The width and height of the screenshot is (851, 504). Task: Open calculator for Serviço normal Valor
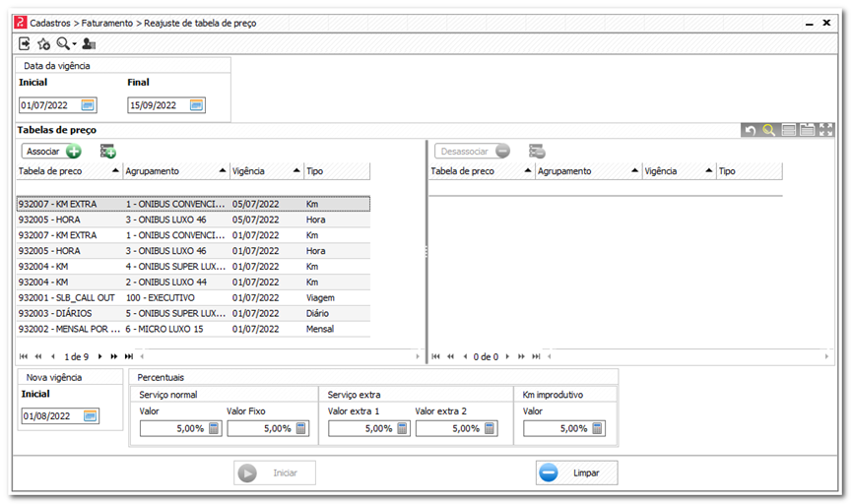click(214, 428)
